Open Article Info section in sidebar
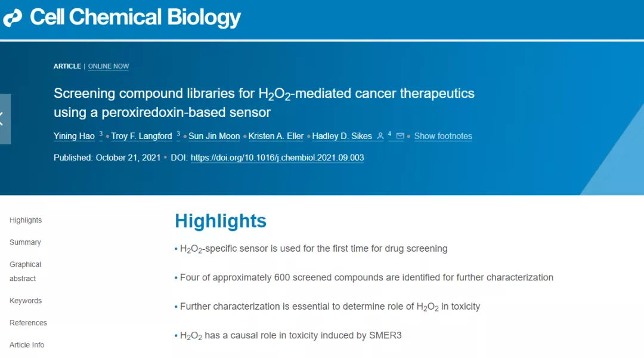Image resolution: width=644 pixels, height=358 pixels. [x=27, y=345]
